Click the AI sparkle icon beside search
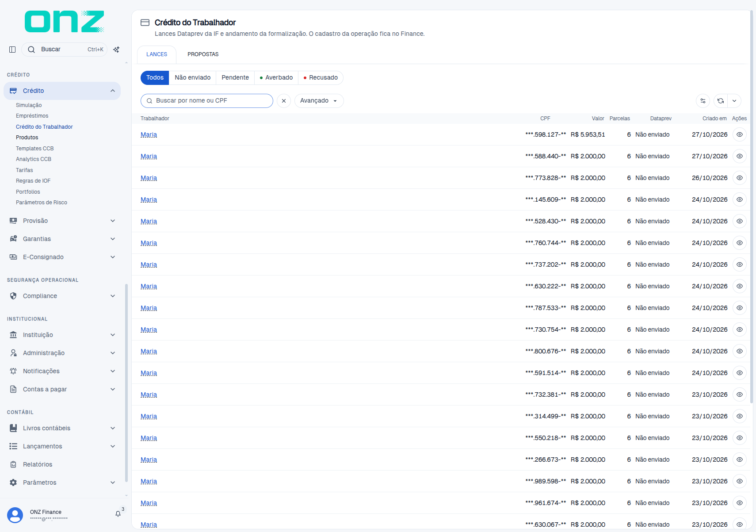 (x=116, y=50)
